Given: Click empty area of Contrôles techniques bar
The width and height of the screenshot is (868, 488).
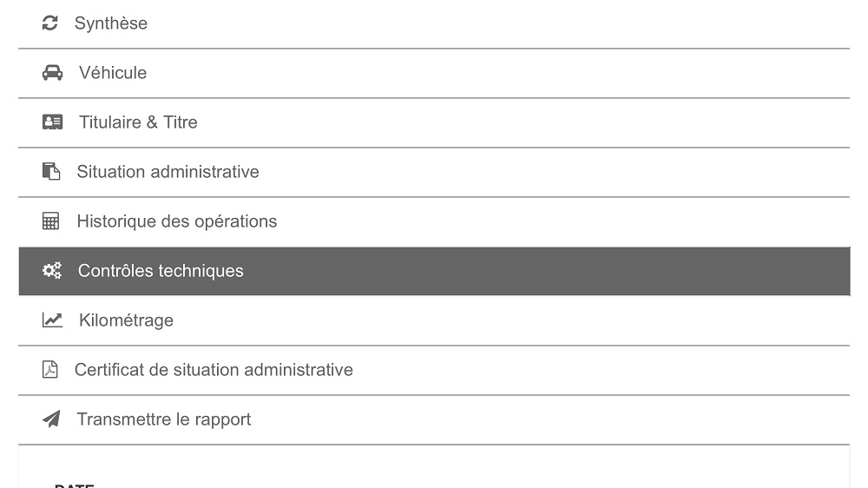Looking at the screenshot, I should tap(554, 271).
